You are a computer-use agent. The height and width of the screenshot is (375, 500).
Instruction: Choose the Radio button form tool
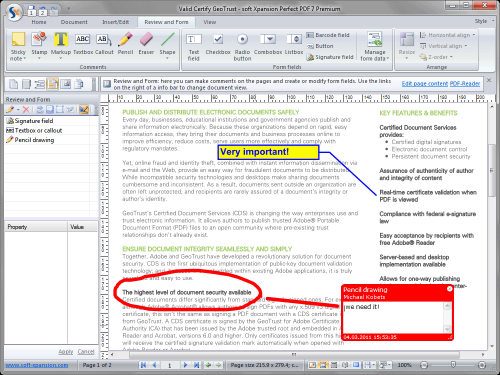point(242,47)
